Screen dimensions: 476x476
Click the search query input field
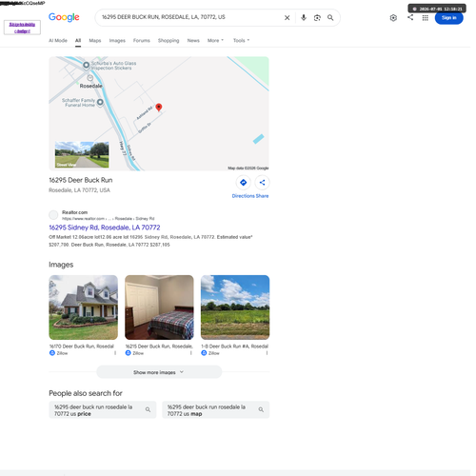tap(190, 17)
